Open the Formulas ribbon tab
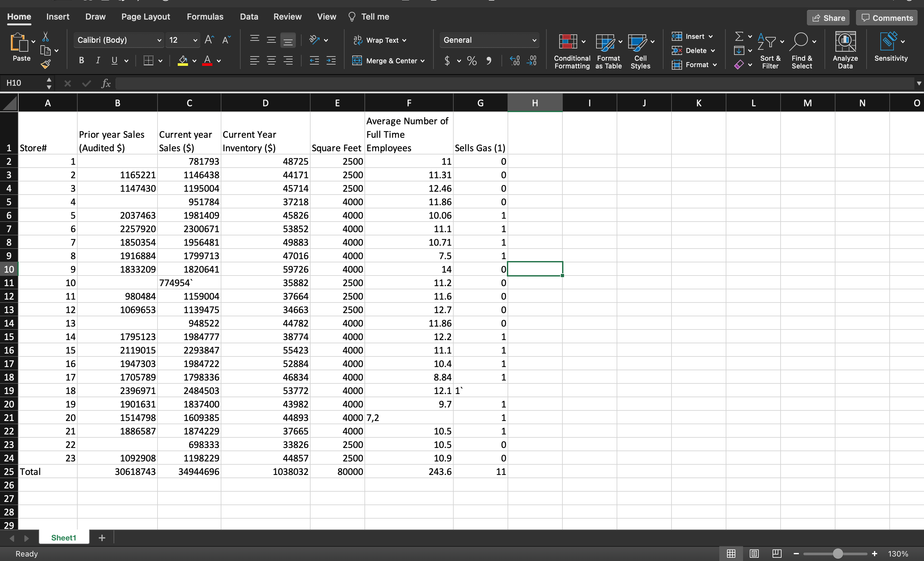This screenshot has width=924, height=561. point(205,17)
